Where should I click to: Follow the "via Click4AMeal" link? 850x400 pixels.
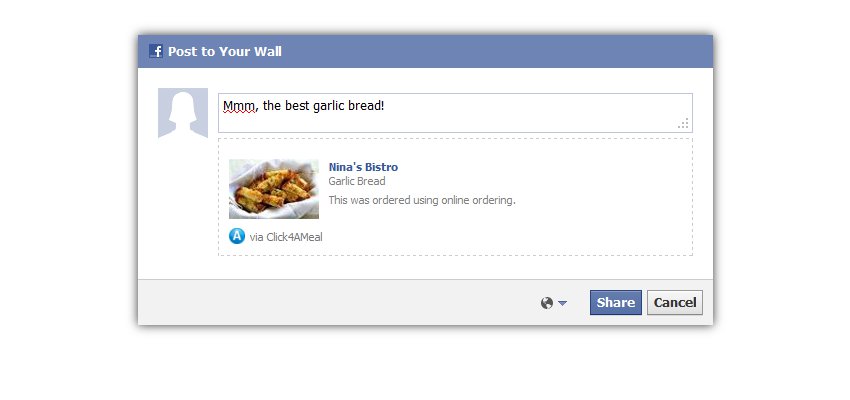286,237
